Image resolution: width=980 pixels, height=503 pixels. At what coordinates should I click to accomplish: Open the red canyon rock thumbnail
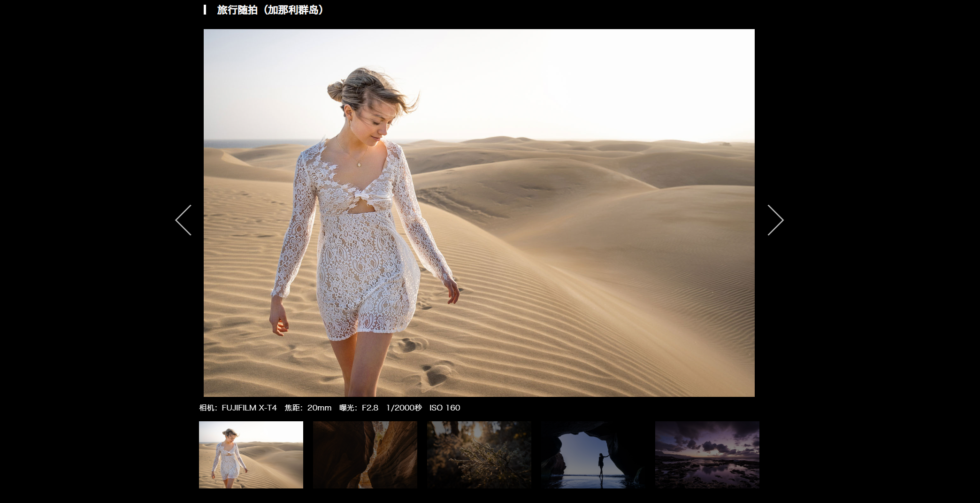click(365, 455)
